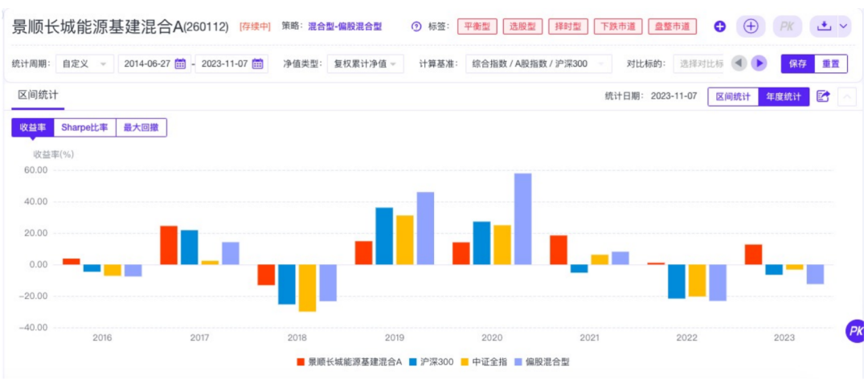Click the circled plus add button
This screenshot has width=868, height=392.
(750, 27)
